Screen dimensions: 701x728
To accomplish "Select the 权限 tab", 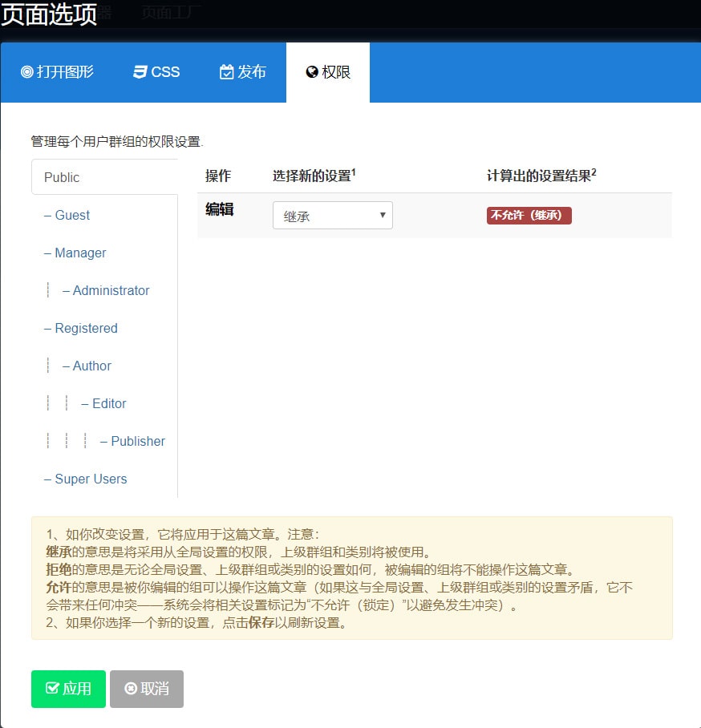I will pyautogui.click(x=328, y=72).
